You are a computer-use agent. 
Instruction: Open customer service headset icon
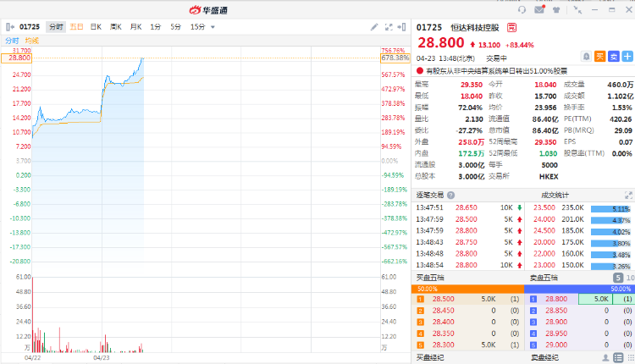tap(522, 9)
